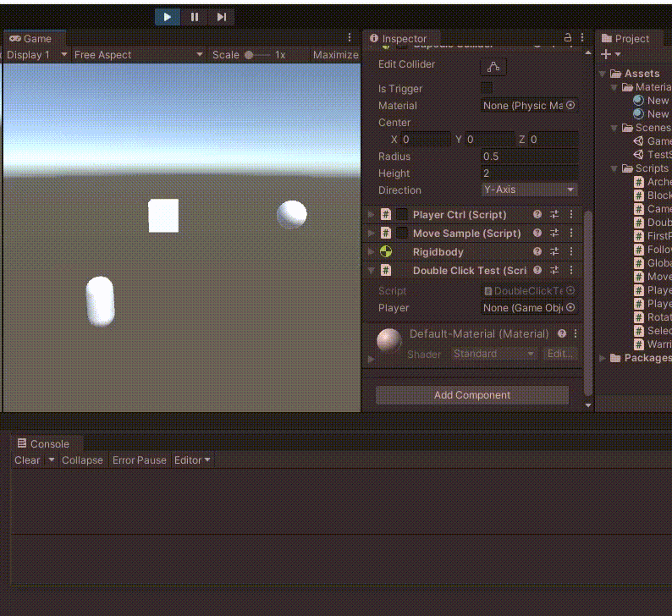This screenshot has height=616, width=672.
Task: Adjust the Game view Scale slider
Action: (257, 55)
